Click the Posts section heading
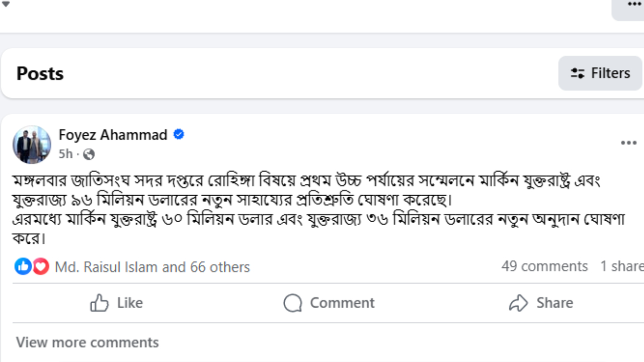 click(x=40, y=73)
